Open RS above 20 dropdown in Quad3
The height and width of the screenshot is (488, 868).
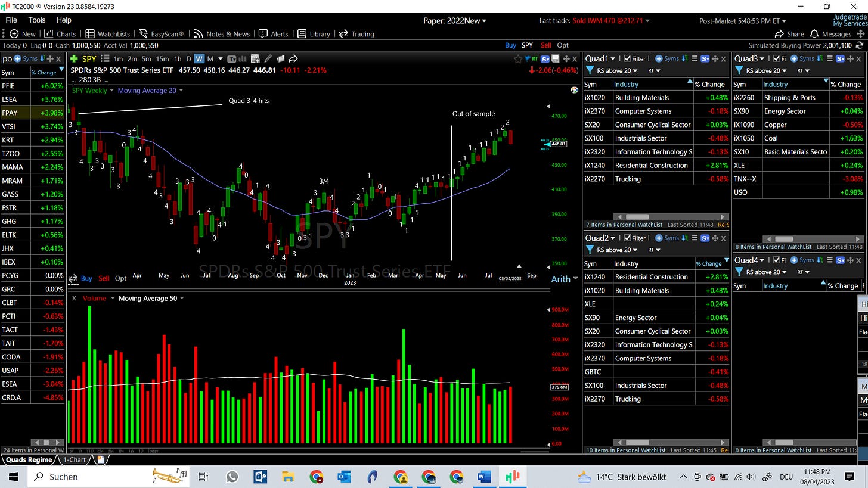click(766, 70)
